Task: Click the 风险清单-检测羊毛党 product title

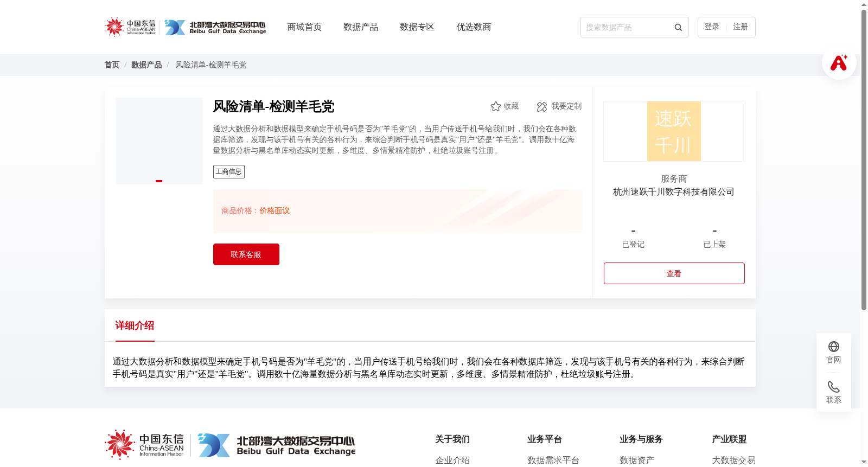Action: point(273,106)
